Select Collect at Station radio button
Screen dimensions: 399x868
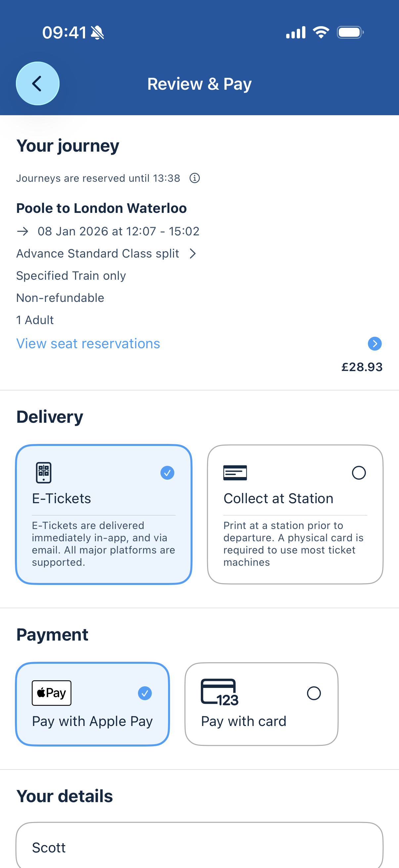[x=359, y=473]
